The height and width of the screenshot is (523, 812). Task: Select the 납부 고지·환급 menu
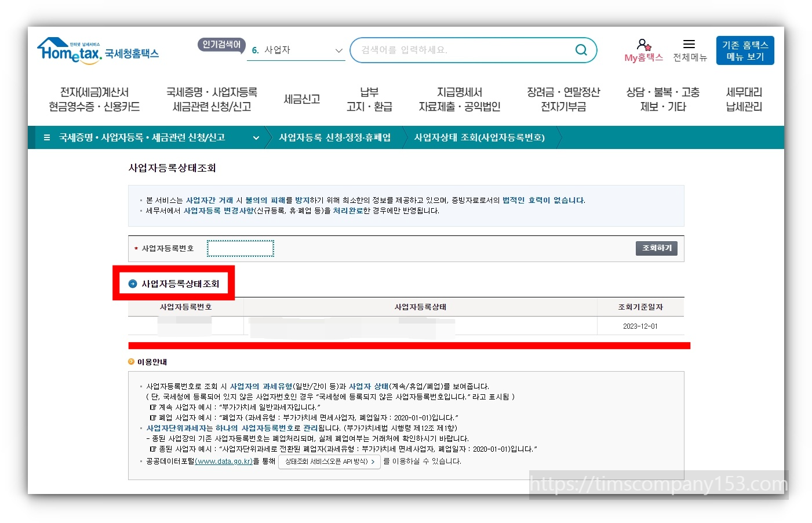click(x=370, y=99)
